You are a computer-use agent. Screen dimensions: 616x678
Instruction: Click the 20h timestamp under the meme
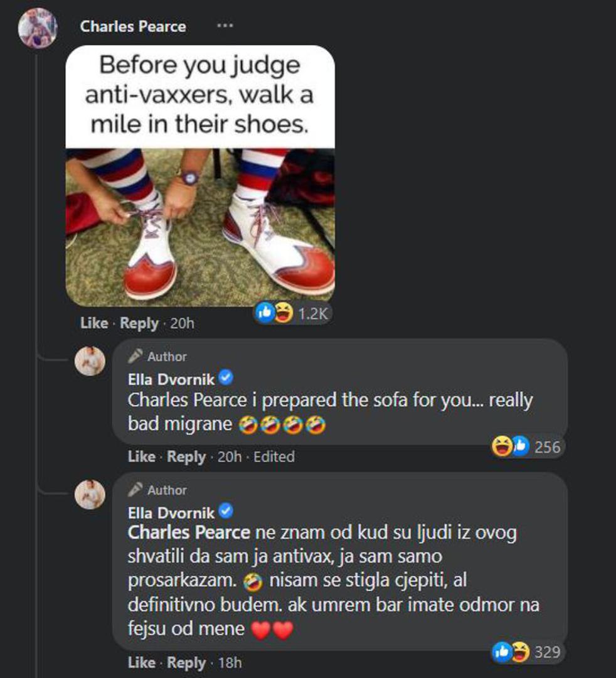click(182, 323)
